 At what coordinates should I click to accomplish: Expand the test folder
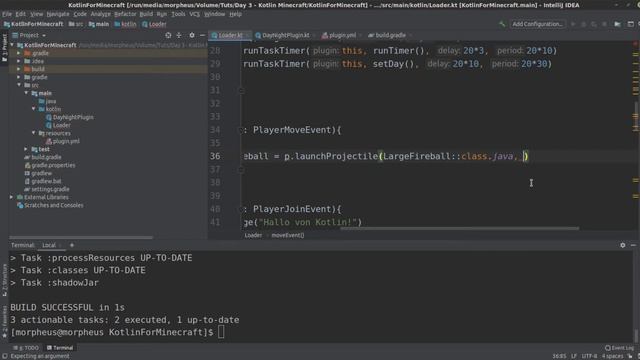[x=27, y=149]
